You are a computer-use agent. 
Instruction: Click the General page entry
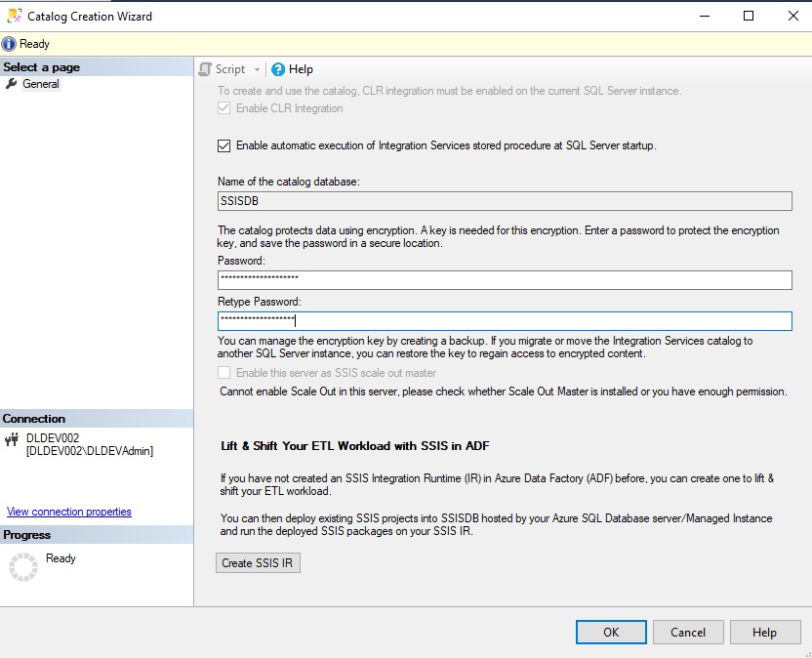(x=41, y=84)
